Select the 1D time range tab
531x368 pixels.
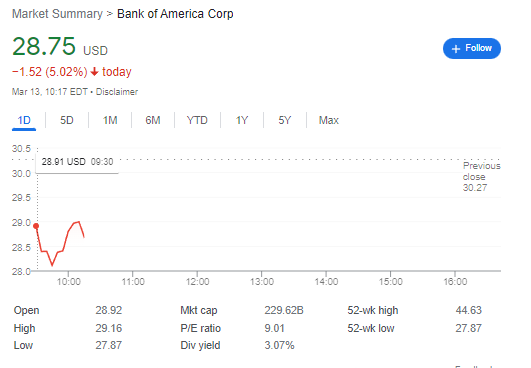(x=24, y=120)
